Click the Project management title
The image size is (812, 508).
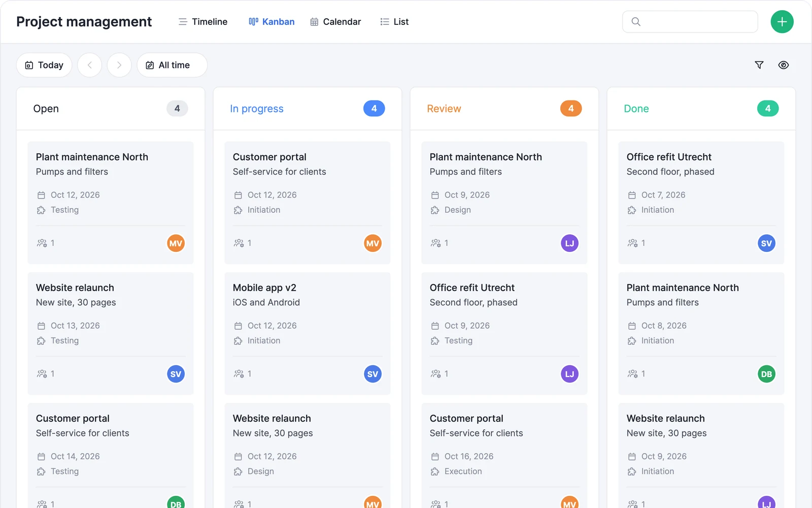point(84,22)
